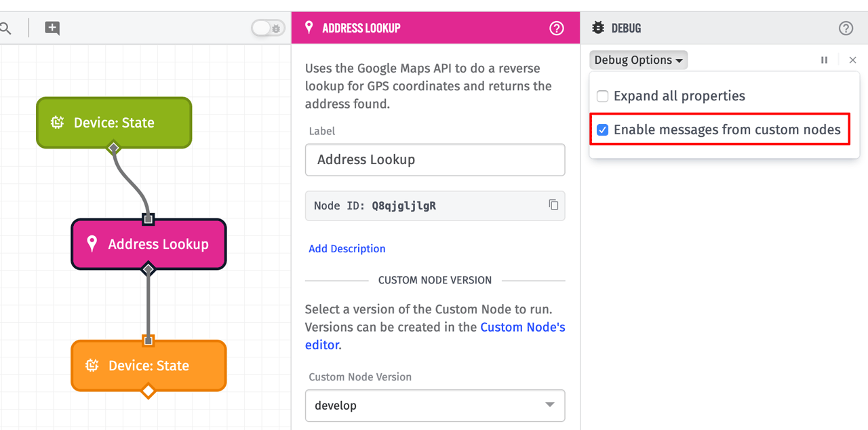The image size is (868, 430).
Task: Click the orange Device: State node
Action: pos(149,366)
